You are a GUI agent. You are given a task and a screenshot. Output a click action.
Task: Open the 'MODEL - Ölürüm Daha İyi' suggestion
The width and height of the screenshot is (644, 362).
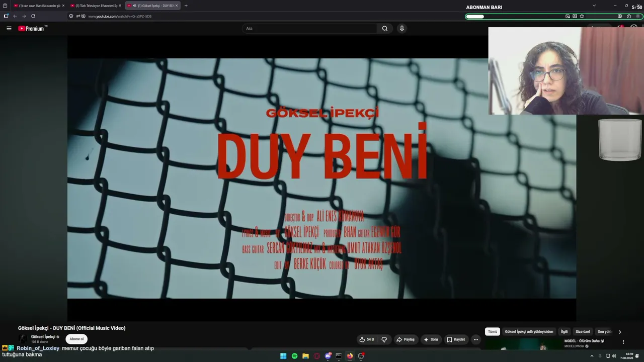pyautogui.click(x=584, y=341)
